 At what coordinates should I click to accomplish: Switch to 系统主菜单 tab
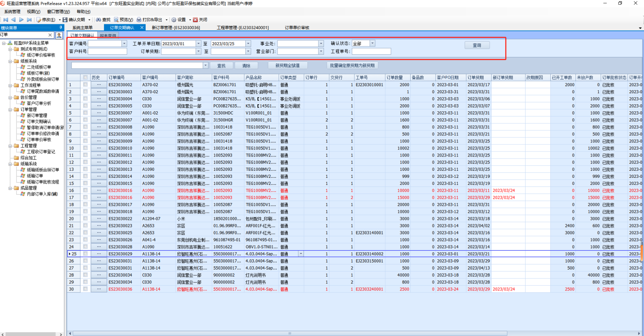tap(83, 28)
